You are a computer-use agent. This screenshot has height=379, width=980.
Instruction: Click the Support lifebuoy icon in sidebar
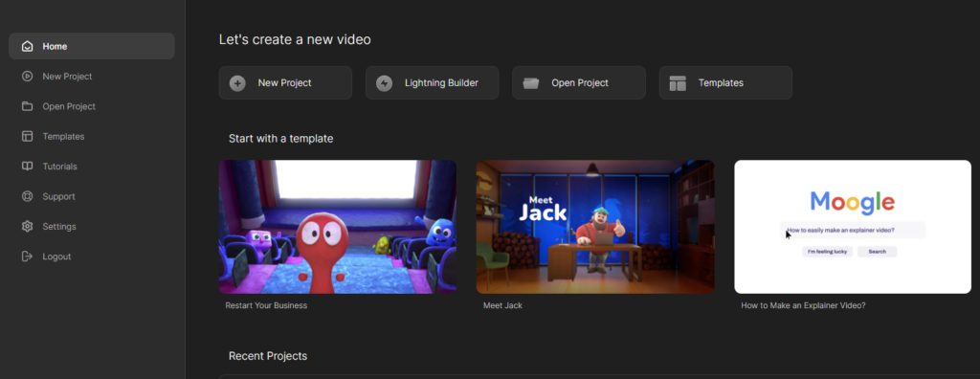coord(27,196)
